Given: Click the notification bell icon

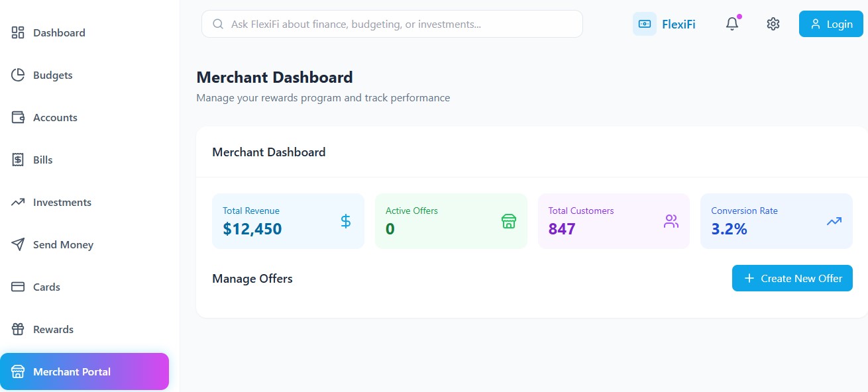Looking at the screenshot, I should click(732, 24).
